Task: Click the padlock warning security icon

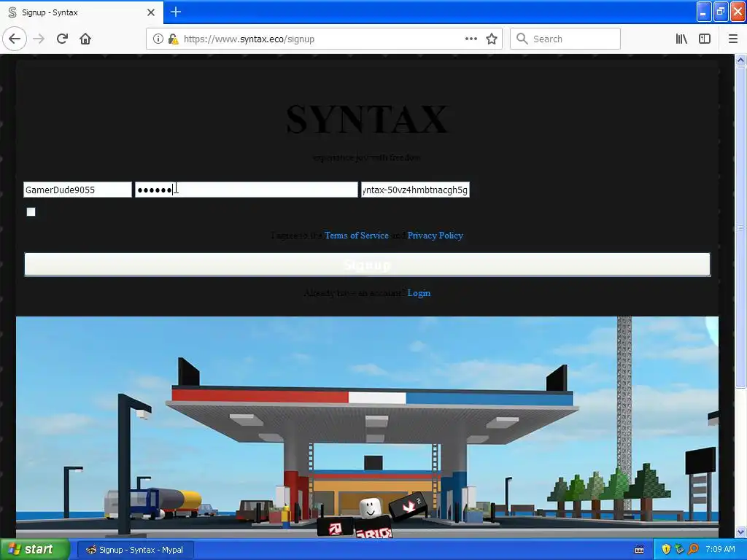Action: pos(173,39)
